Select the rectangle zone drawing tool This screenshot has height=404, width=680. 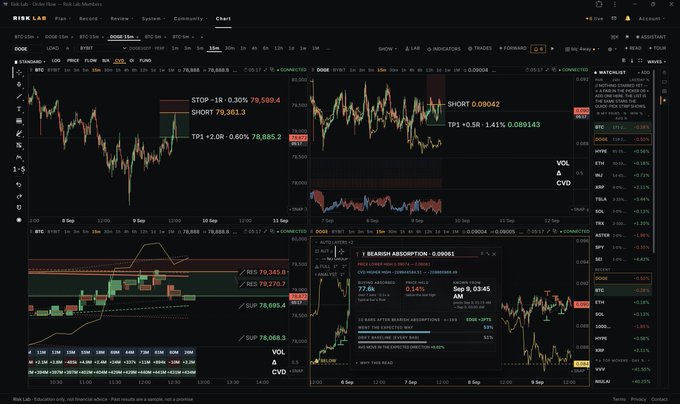19,121
